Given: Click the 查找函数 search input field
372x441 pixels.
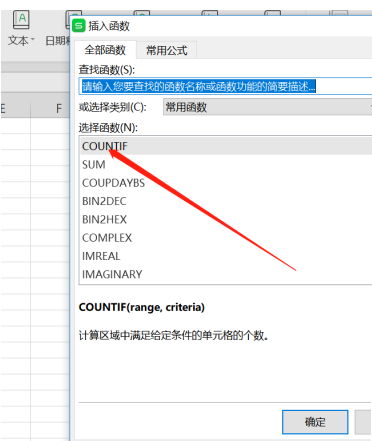Looking at the screenshot, I should click(226, 86).
